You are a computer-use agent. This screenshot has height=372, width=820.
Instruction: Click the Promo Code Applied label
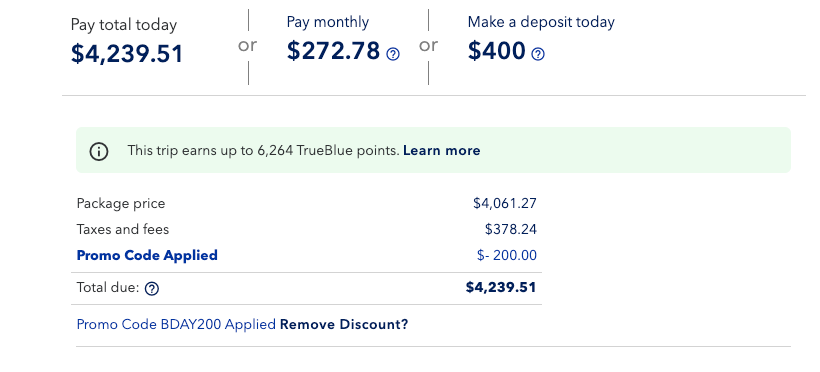tap(147, 255)
